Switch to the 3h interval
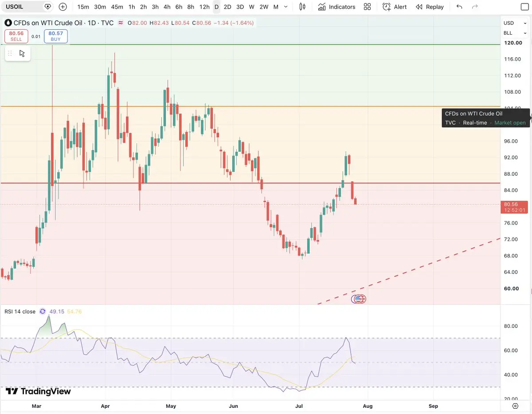 tap(155, 7)
